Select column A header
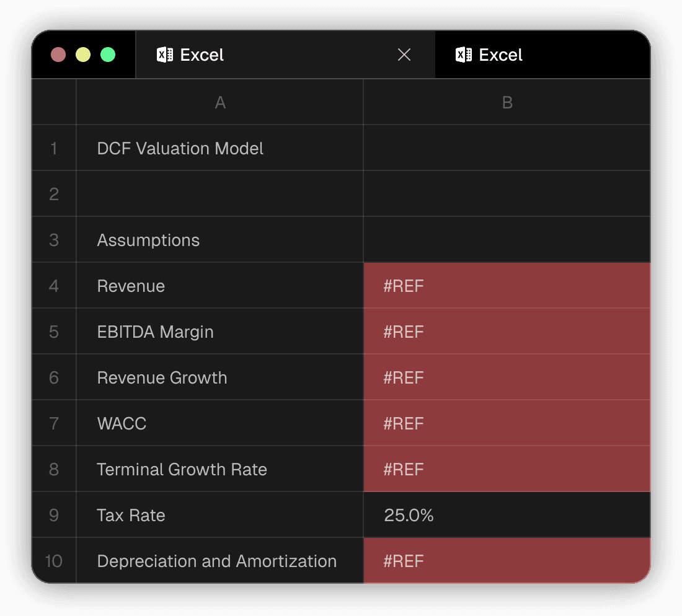This screenshot has width=682, height=616. coord(219,102)
